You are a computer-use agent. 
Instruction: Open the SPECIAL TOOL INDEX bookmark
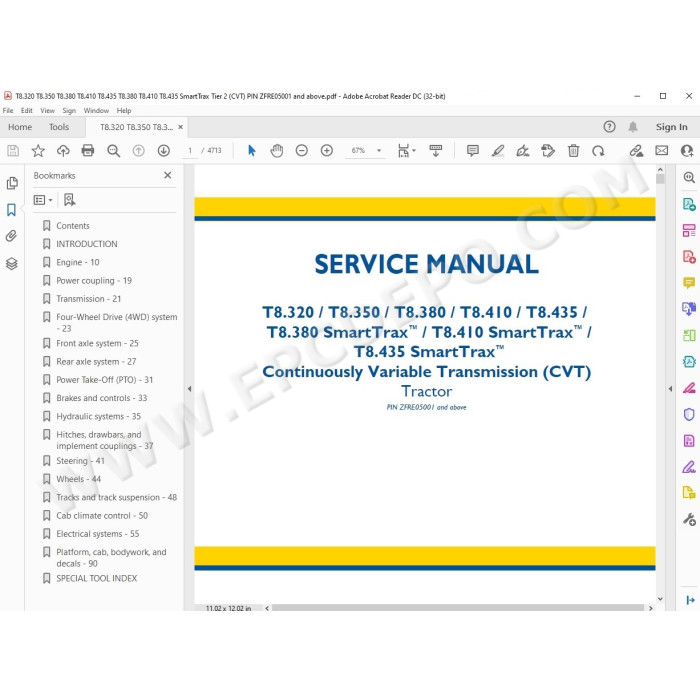96,579
